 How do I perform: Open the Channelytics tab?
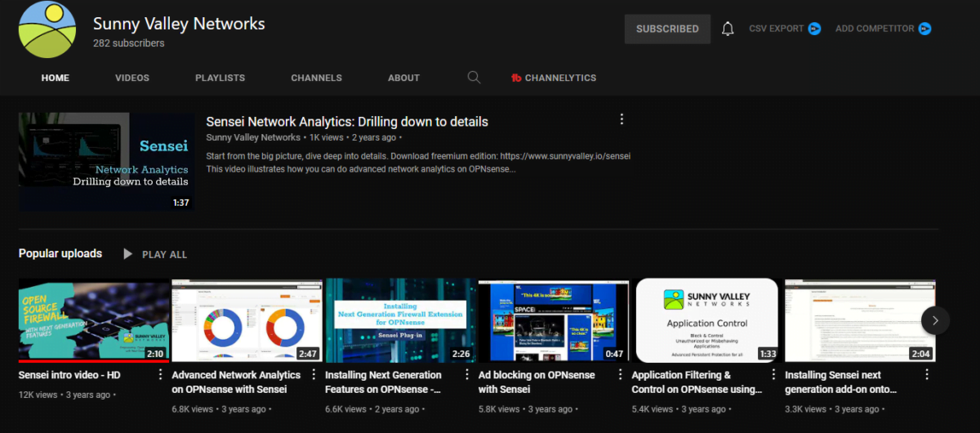pos(553,78)
